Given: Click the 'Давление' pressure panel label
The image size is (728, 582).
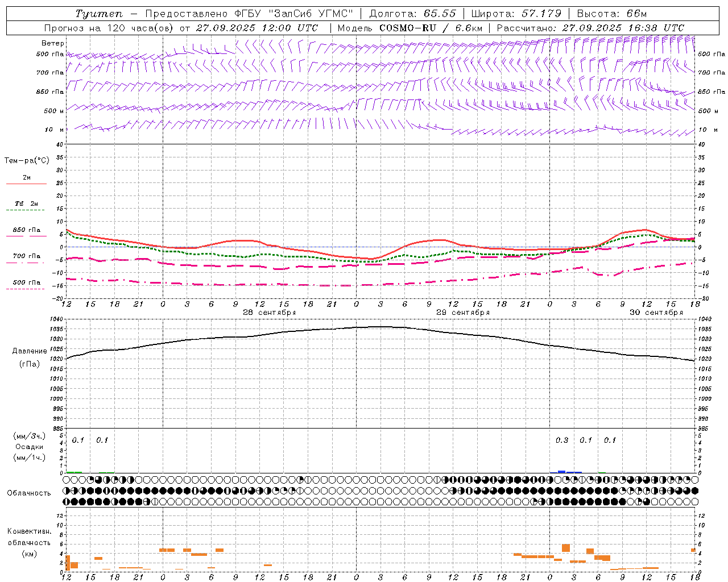Looking at the screenshot, I should point(30,352).
